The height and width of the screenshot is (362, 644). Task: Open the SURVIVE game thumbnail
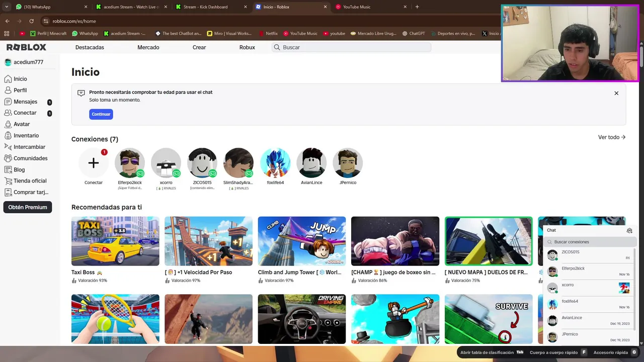489,319
